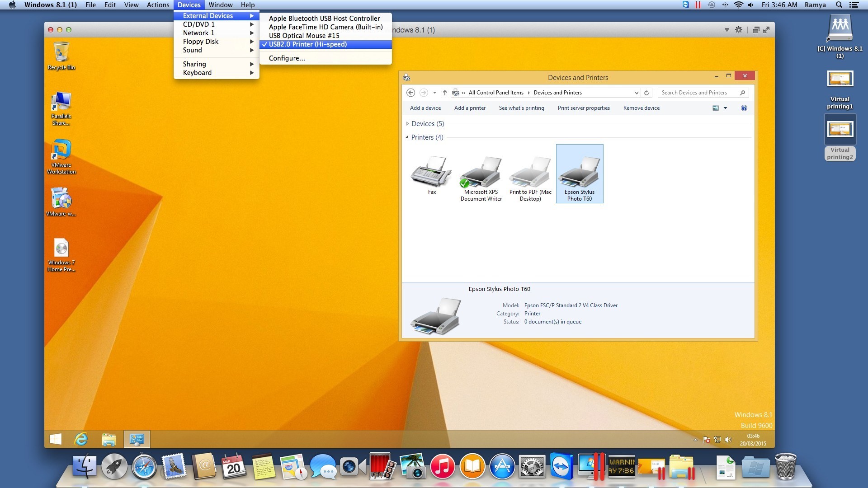Choose Configure... from the External Devices submenu
868x488 pixels.
(x=287, y=58)
